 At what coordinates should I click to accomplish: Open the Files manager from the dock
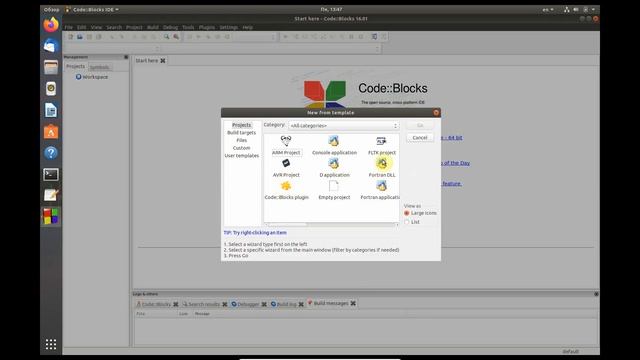[x=51, y=67]
